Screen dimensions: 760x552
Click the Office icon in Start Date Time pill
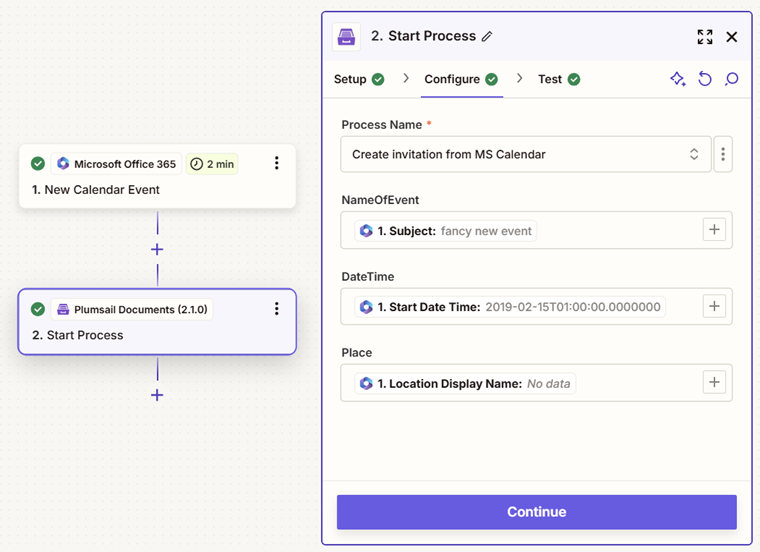click(366, 307)
